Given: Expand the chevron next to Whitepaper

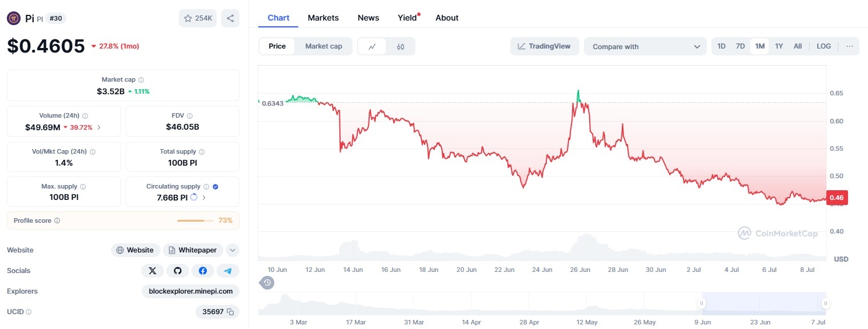Looking at the screenshot, I should click(233, 250).
